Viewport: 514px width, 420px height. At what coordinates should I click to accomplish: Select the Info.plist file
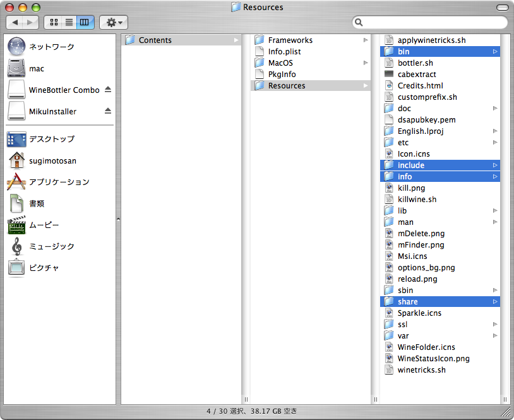(x=311, y=52)
